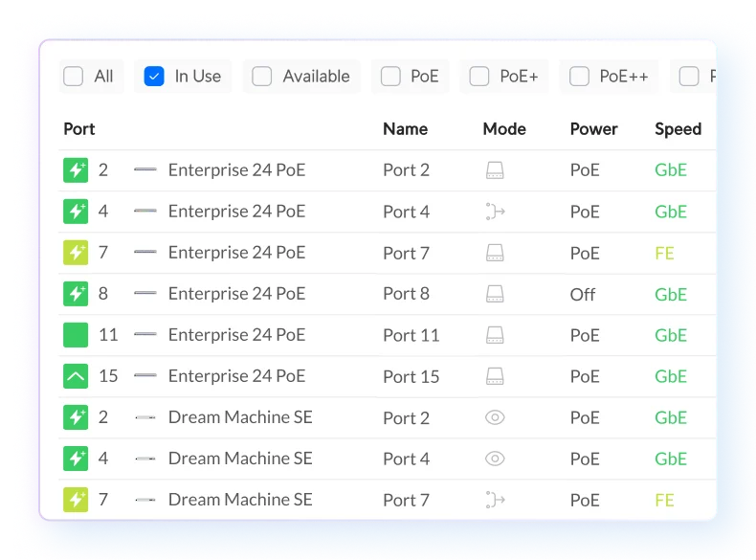Viewport: 756px width, 560px height.
Task: Click the 'FE' speed value in Enterprise port 7 row
Action: tap(664, 254)
